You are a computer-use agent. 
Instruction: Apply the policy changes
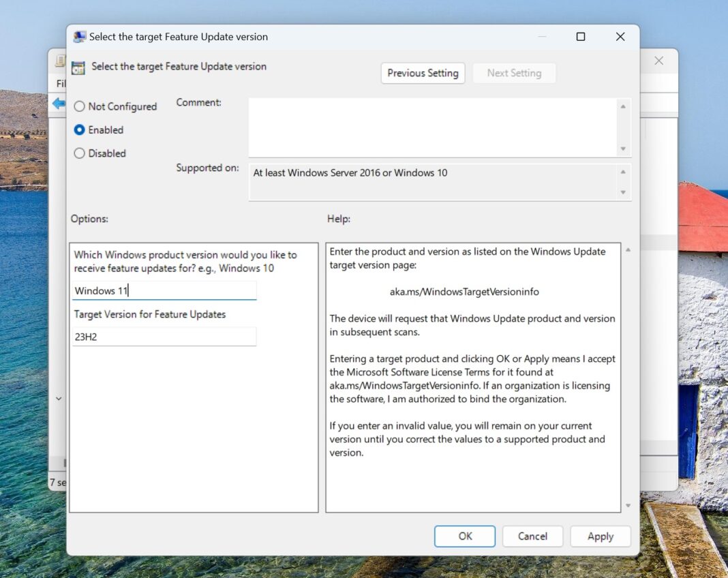600,536
